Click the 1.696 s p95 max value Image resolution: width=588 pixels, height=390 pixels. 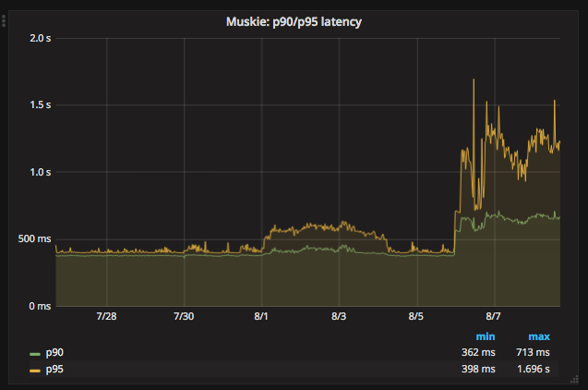534,369
